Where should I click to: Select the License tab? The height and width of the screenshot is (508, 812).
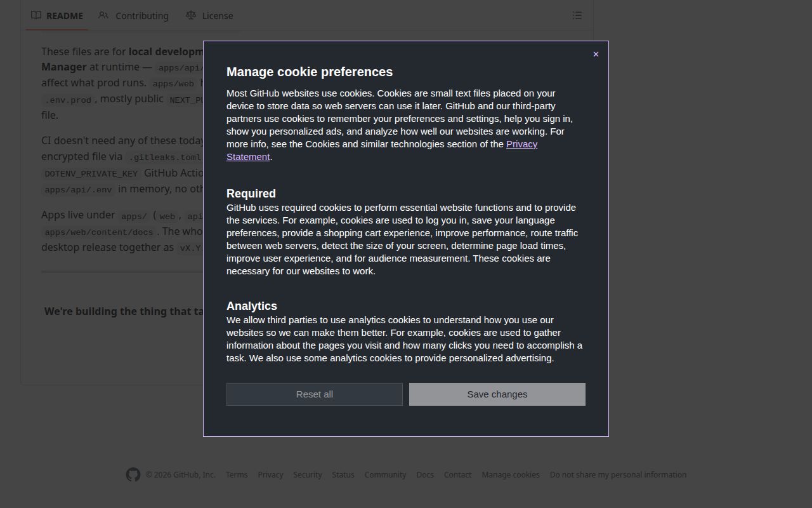[209, 16]
